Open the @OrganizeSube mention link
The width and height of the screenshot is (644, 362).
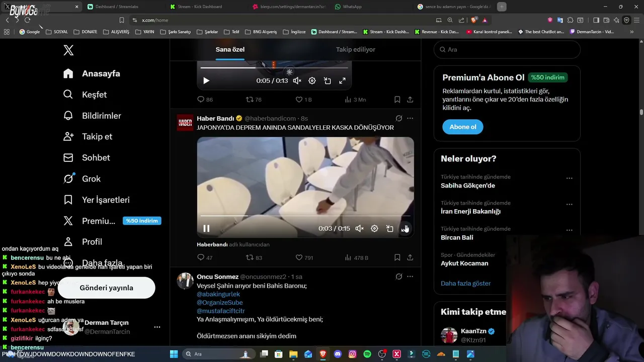click(x=220, y=303)
